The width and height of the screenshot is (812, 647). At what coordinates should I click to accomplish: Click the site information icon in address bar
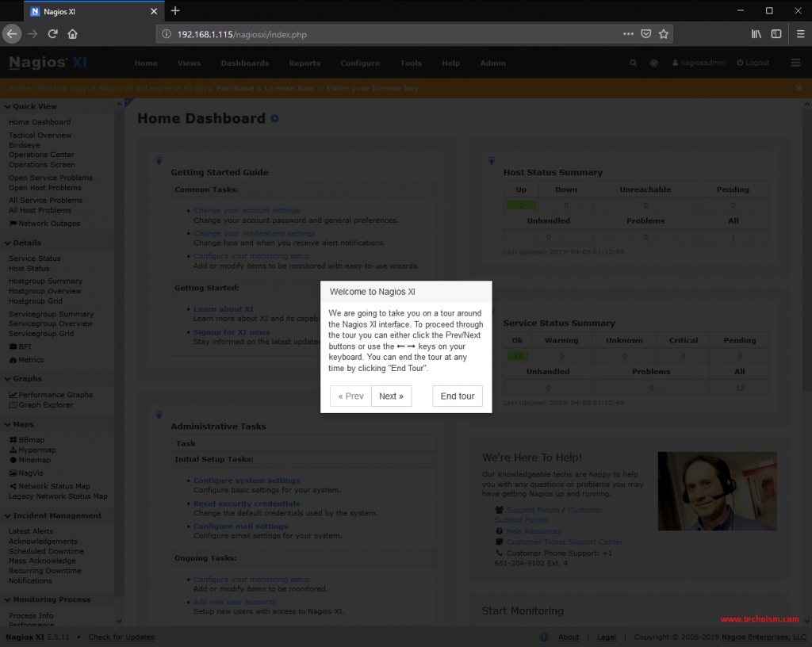click(x=167, y=34)
